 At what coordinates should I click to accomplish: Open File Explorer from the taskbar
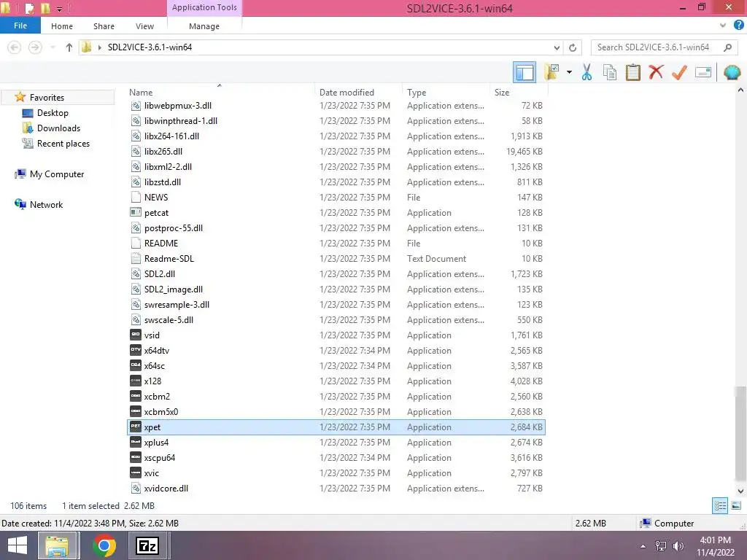(57, 545)
